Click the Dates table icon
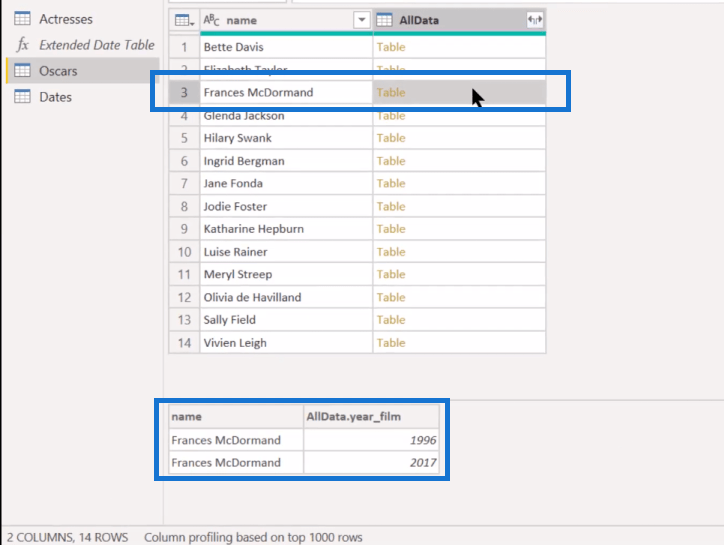724x545 pixels. click(x=22, y=97)
